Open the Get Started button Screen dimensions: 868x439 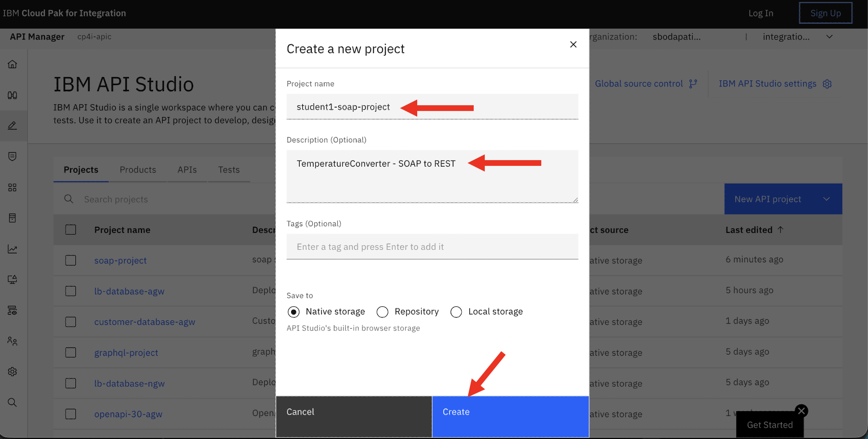coord(770,425)
